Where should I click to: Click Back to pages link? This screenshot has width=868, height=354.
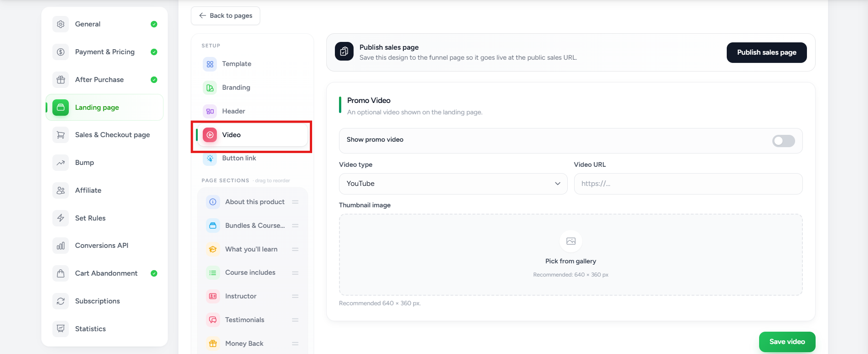(226, 15)
